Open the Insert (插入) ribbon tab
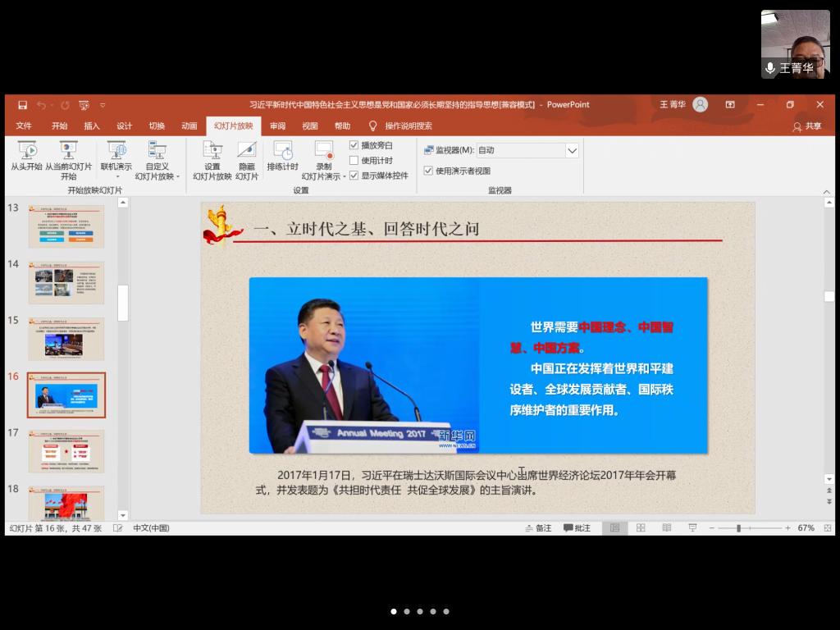Viewport: 840px width, 630px height. pyautogui.click(x=92, y=126)
